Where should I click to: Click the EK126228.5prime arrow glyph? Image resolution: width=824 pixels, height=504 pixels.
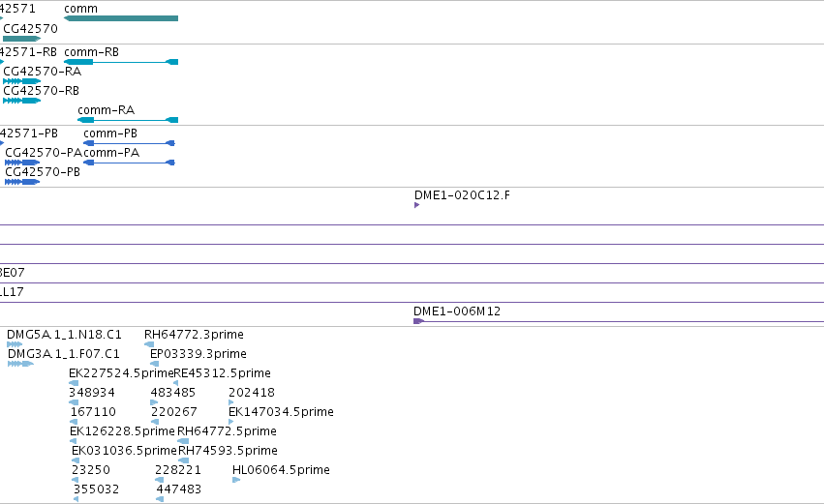click(x=73, y=441)
